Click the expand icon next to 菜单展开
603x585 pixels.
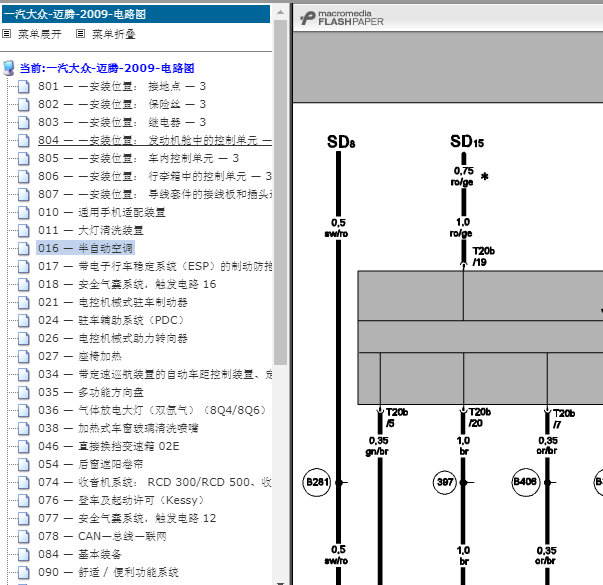click(7, 34)
